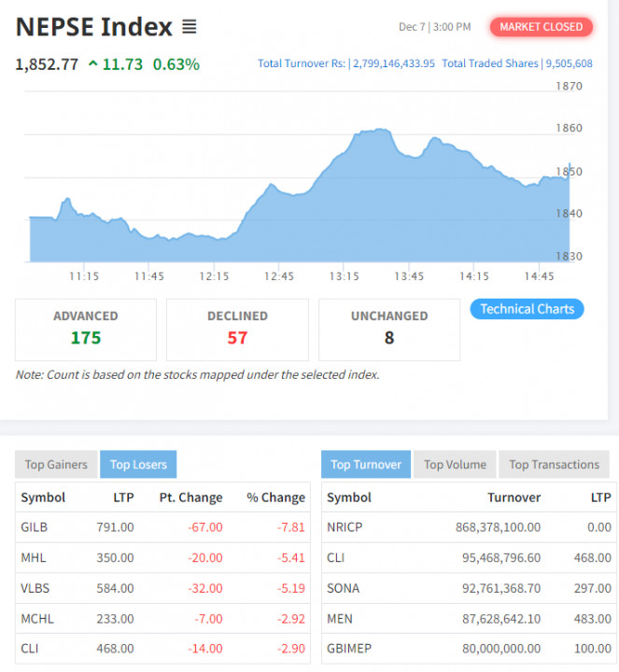Screen dimensions: 619x672
Task: Click the ADVANCED 175 count box
Action: pyautogui.click(x=86, y=329)
